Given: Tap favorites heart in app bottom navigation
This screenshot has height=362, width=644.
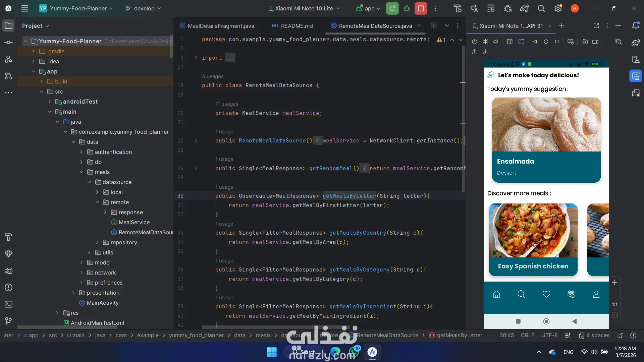Looking at the screenshot, I should (x=546, y=294).
